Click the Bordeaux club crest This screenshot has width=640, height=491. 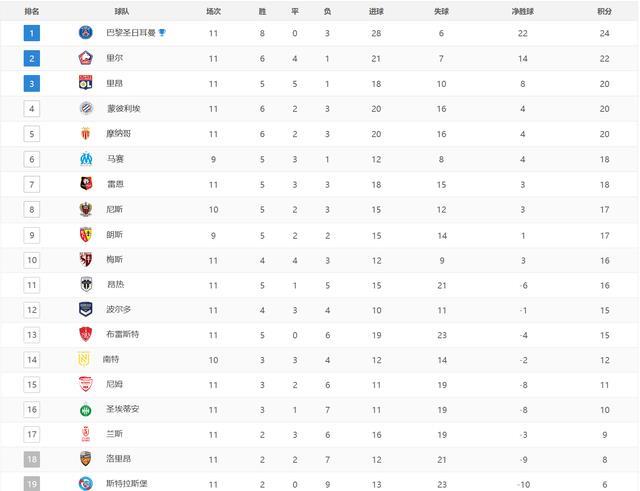tap(86, 309)
